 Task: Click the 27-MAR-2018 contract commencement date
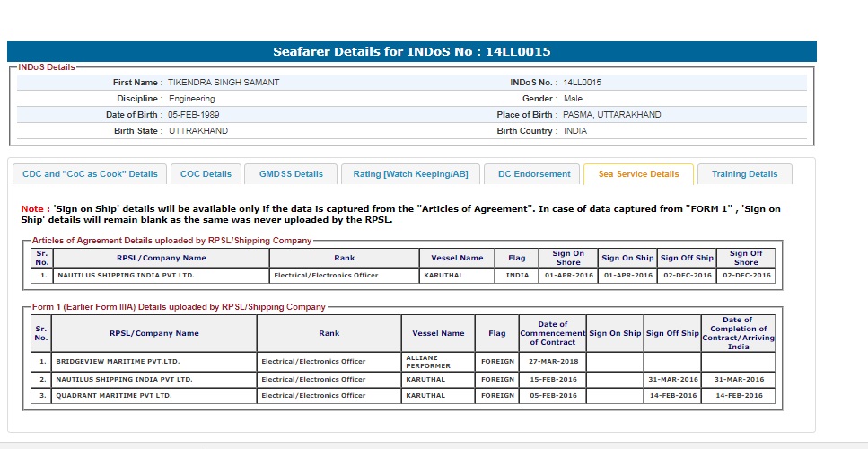coord(552,362)
